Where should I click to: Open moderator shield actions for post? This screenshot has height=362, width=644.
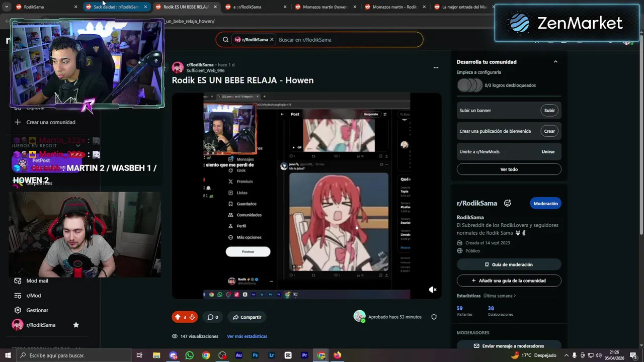(434, 317)
